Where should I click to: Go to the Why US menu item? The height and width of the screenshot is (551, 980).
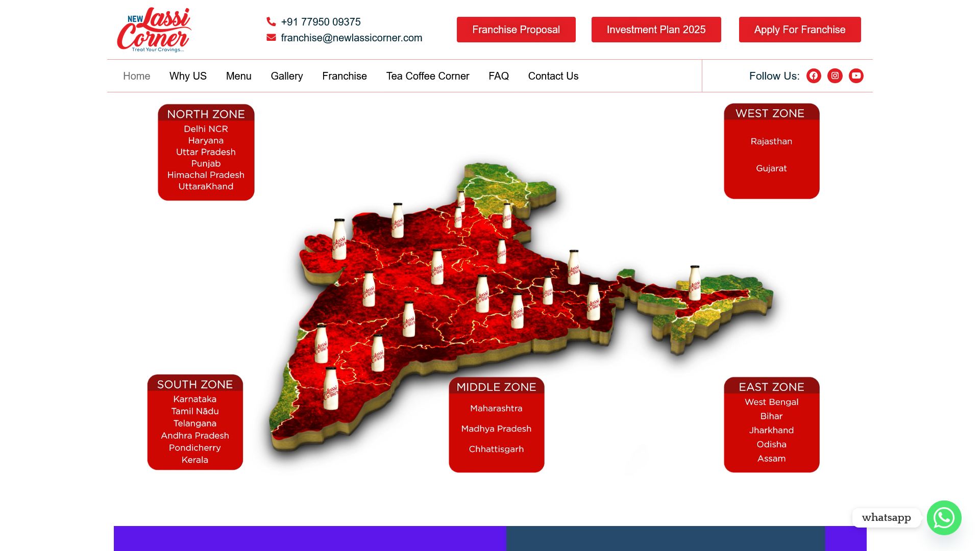click(x=188, y=76)
